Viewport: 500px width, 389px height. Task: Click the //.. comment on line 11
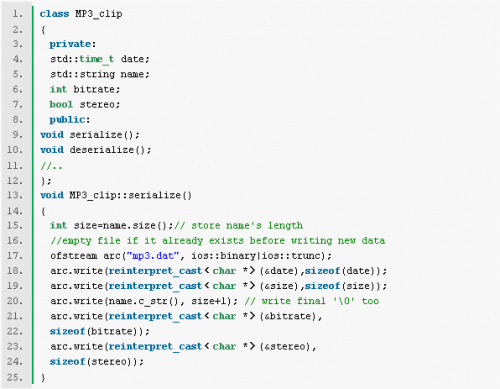51,166
